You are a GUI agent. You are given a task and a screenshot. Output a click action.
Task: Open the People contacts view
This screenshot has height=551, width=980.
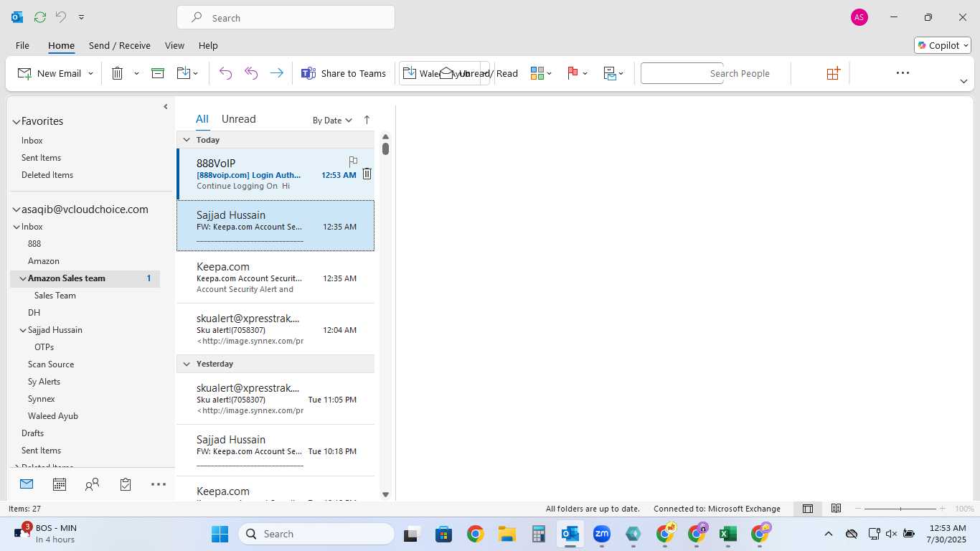click(x=92, y=484)
